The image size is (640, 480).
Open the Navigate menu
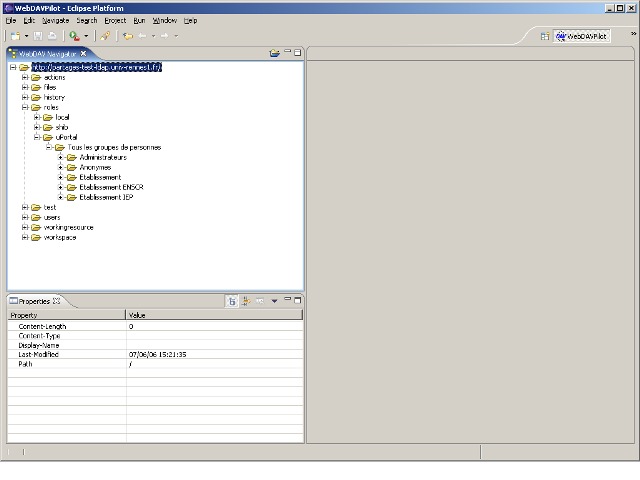55,20
